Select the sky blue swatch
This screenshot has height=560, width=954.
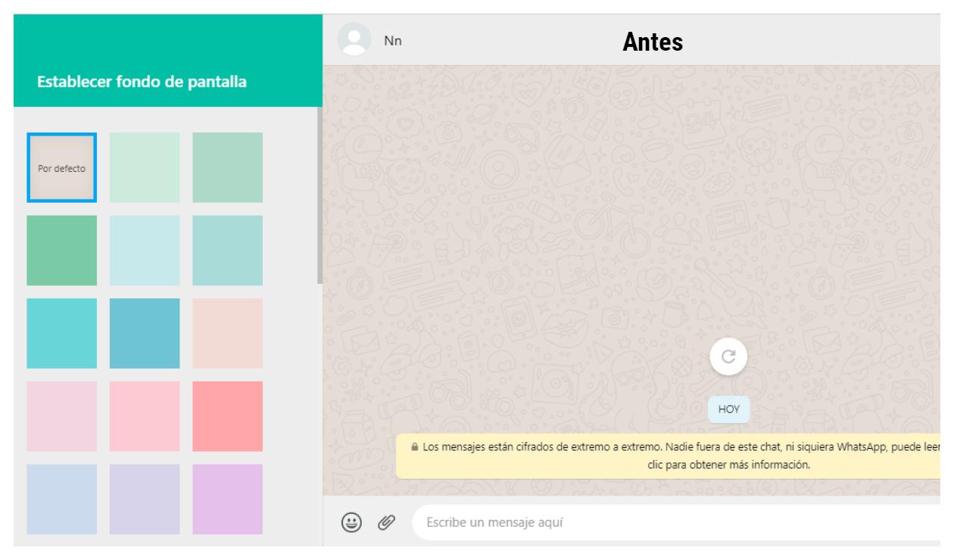pyautogui.click(x=145, y=333)
